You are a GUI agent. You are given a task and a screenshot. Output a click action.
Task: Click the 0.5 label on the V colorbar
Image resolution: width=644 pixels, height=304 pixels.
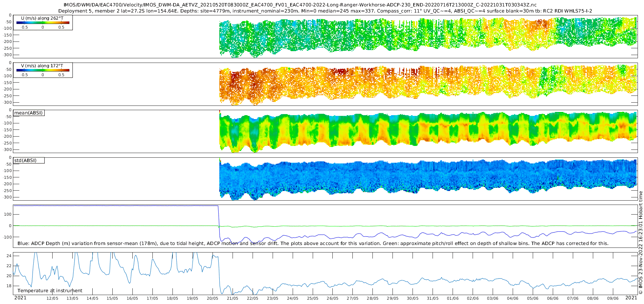click(x=62, y=75)
